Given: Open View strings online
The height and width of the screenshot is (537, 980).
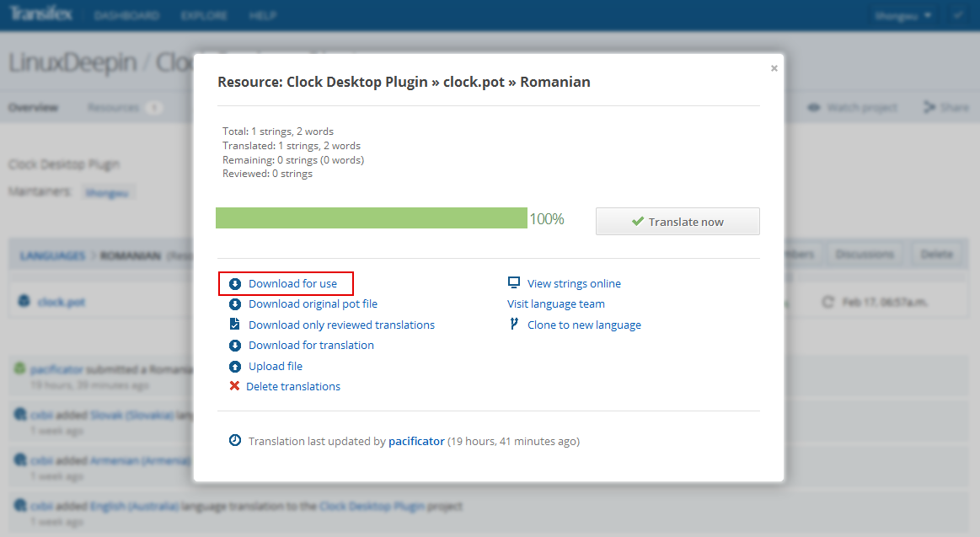Looking at the screenshot, I should (x=575, y=284).
